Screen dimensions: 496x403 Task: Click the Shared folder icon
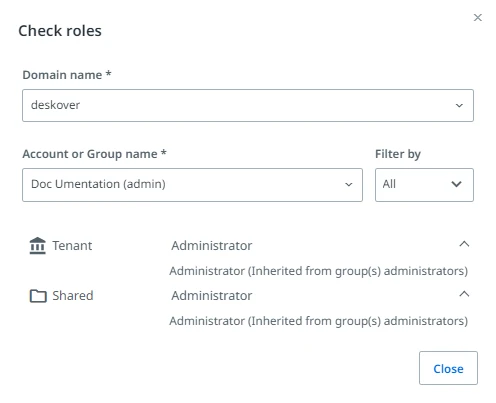(x=38, y=296)
